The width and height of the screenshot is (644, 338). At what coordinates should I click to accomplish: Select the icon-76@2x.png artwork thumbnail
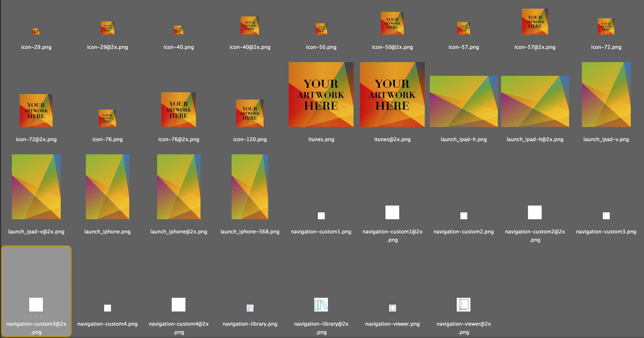(179, 109)
